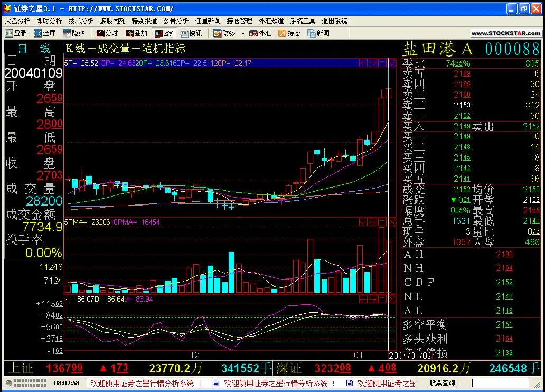Click the segmented progress indicator in status bar
This screenshot has height=392, width=545.
[30, 384]
